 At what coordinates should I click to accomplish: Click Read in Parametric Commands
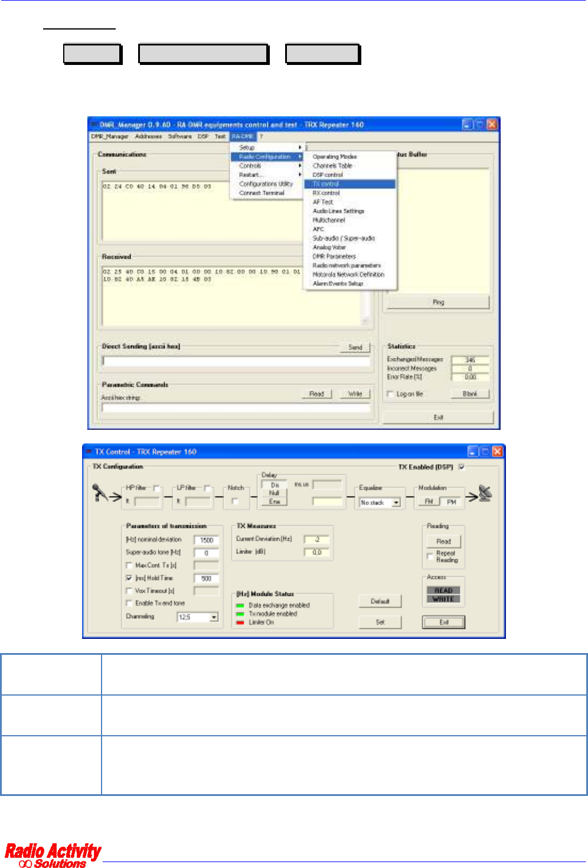click(x=317, y=394)
